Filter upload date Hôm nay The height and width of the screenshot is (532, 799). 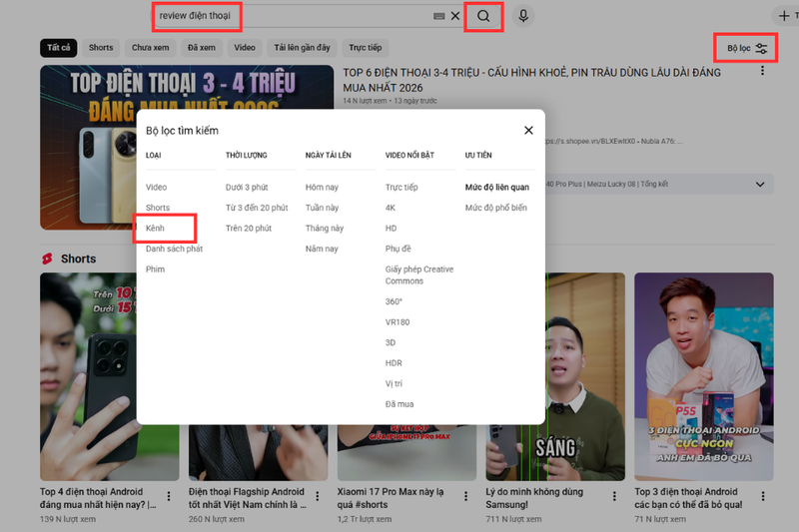pos(322,188)
